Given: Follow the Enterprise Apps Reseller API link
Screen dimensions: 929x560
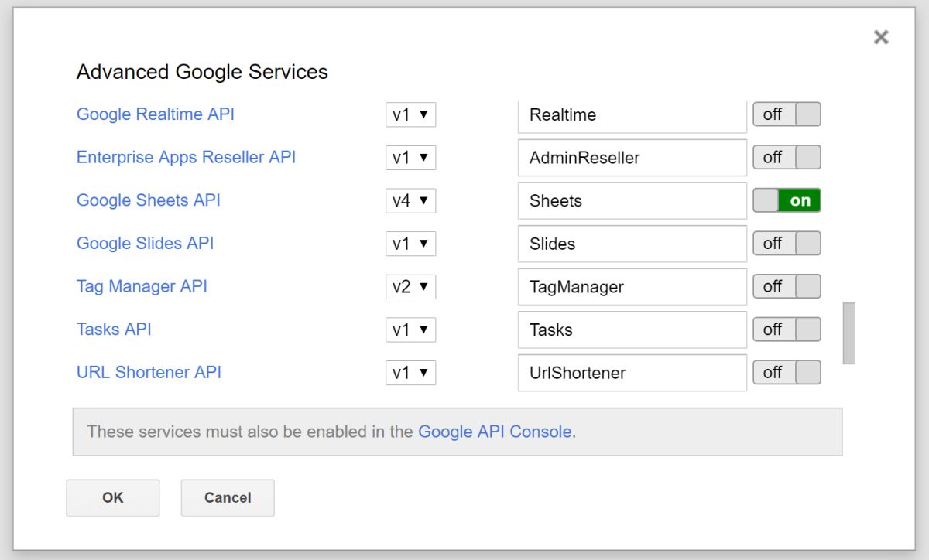Looking at the screenshot, I should pyautogui.click(x=186, y=158).
